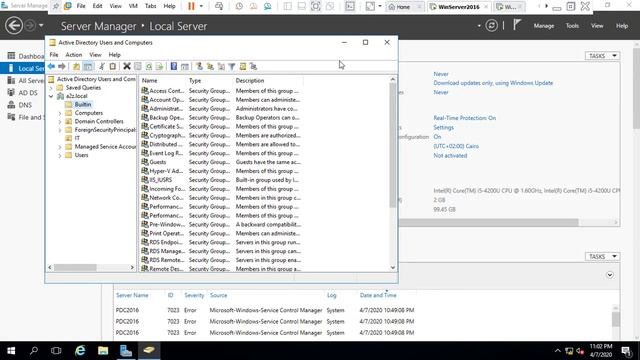
Task: Open Find objects icon in ADUC toolbar
Action: [243, 66]
